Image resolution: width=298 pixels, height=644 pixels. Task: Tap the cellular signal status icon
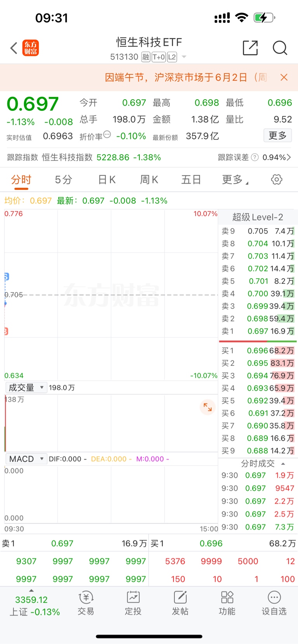[x=222, y=18]
